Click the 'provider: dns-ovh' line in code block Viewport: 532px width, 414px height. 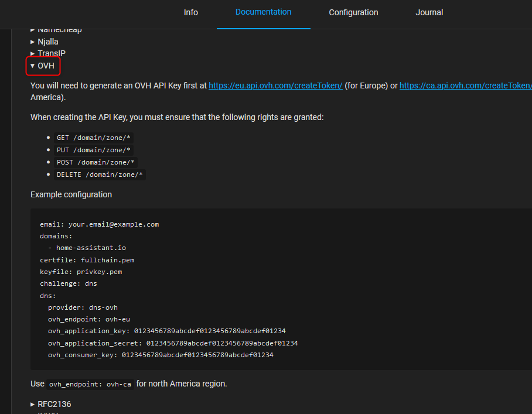[x=83, y=307]
